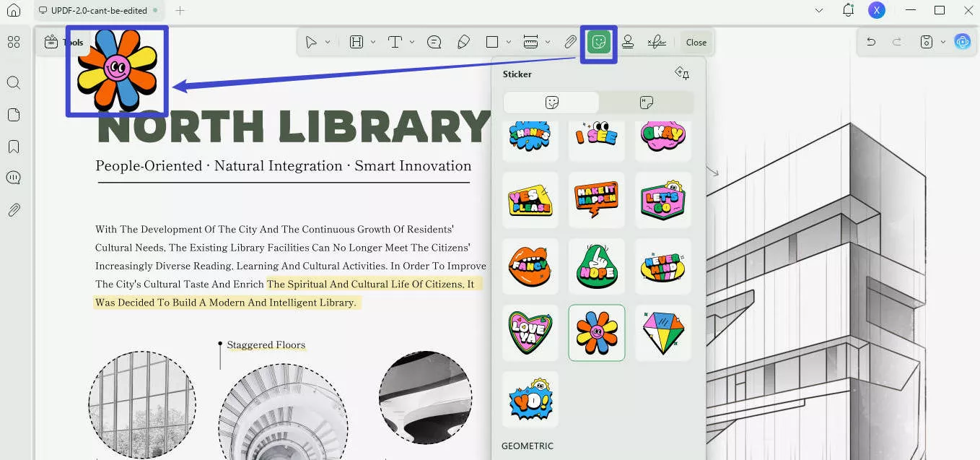Select the flower sticker placed on the page

(117, 70)
